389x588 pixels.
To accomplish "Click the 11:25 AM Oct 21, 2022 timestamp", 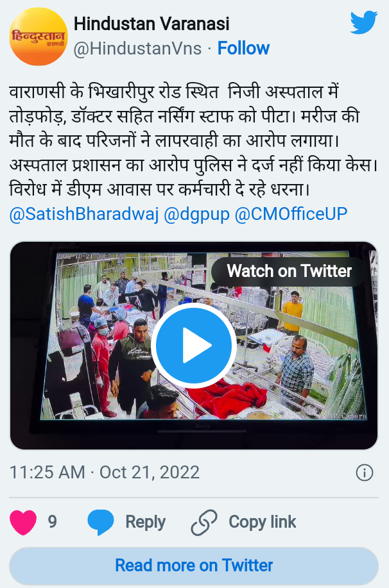I will [x=105, y=473].
